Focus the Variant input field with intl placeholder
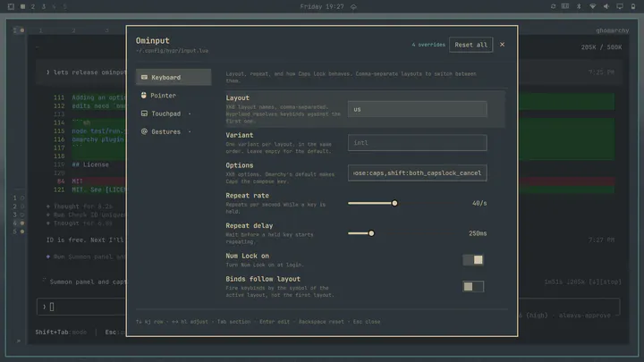The height and width of the screenshot is (362, 644). pos(418,143)
